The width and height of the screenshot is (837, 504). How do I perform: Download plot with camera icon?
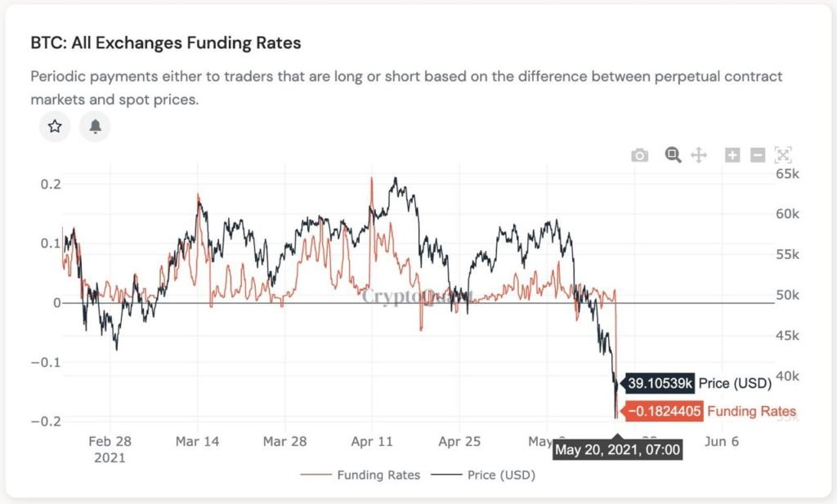pyautogui.click(x=639, y=155)
